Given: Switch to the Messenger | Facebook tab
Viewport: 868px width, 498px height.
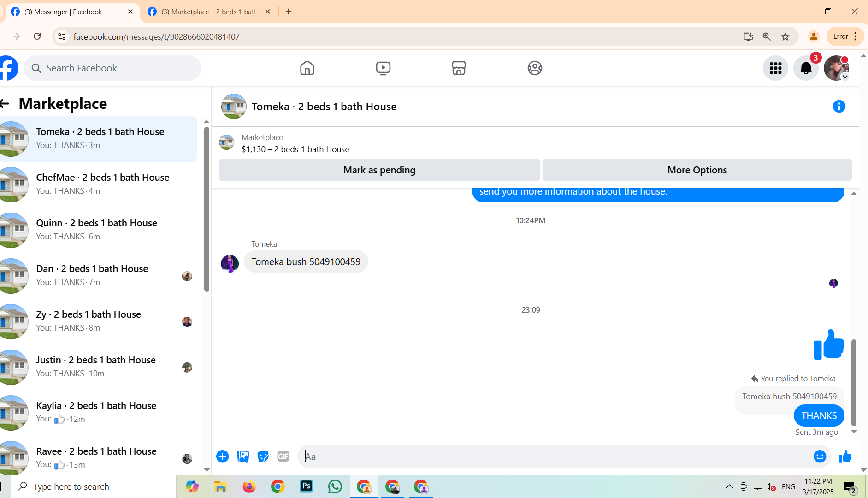Looking at the screenshot, I should point(72,12).
